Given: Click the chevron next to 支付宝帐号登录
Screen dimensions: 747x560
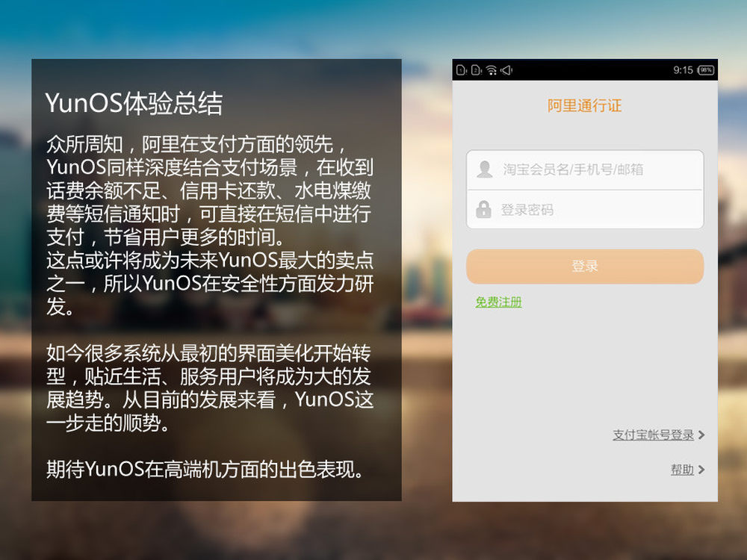Looking at the screenshot, I should (701, 435).
